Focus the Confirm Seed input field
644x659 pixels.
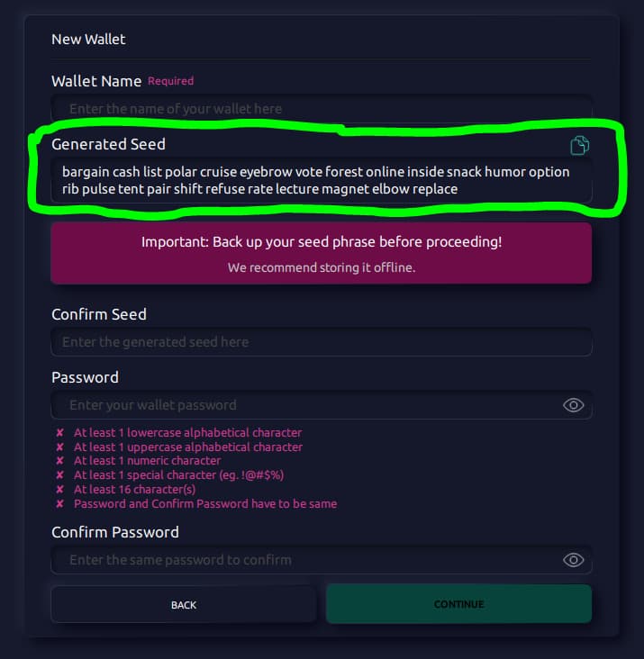pyautogui.click(x=322, y=342)
